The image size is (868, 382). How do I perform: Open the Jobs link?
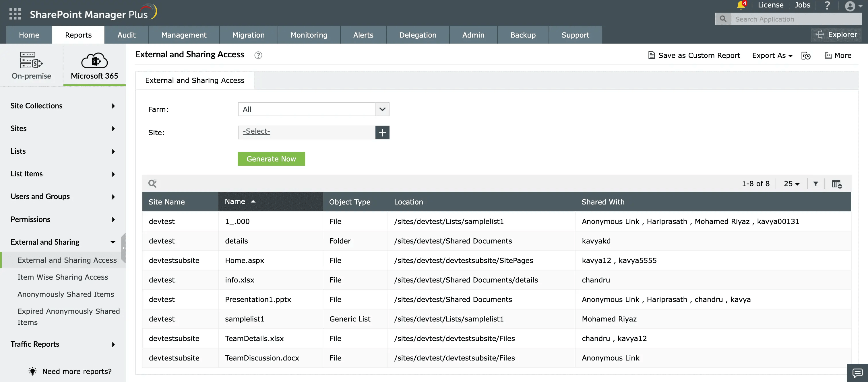tap(802, 5)
